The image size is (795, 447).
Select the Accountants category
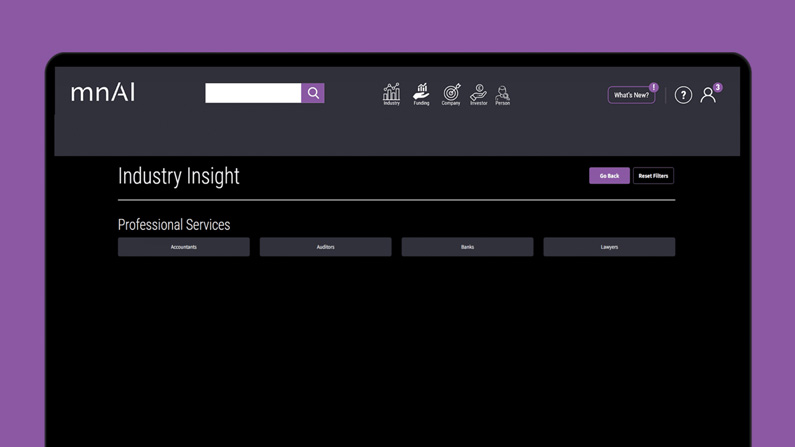(x=184, y=247)
